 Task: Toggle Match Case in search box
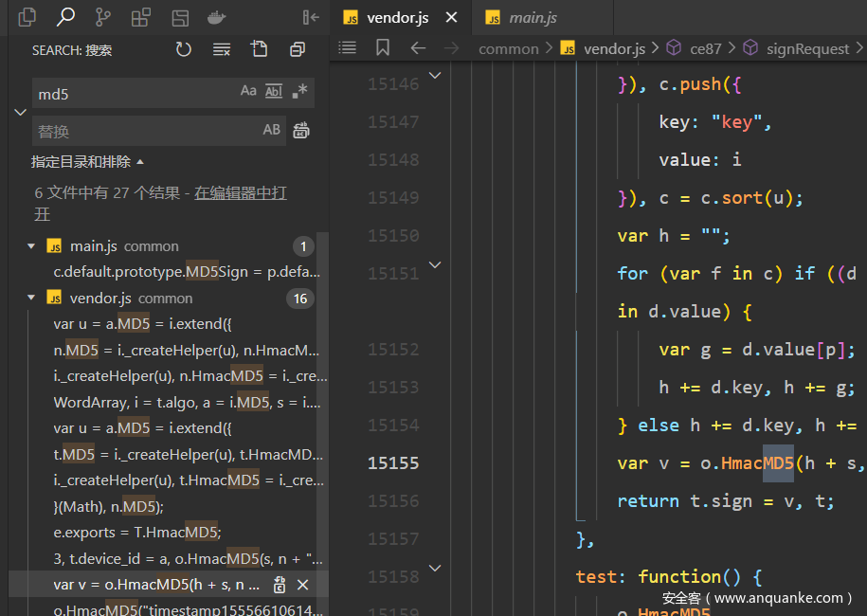pos(248,92)
